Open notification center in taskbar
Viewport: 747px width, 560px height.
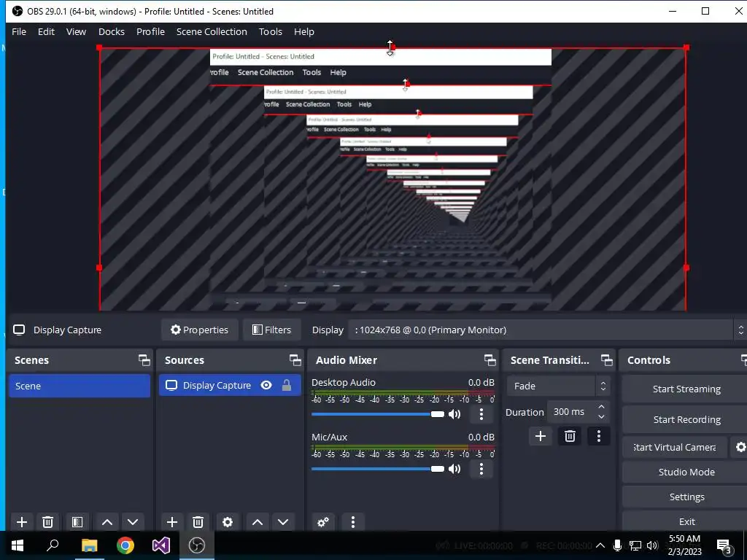tap(724, 545)
